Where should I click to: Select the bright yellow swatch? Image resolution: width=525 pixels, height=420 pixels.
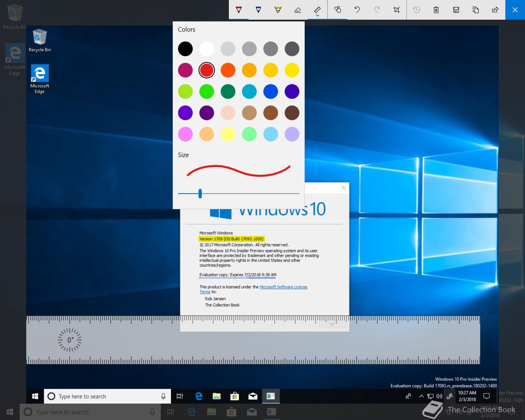[x=292, y=70]
